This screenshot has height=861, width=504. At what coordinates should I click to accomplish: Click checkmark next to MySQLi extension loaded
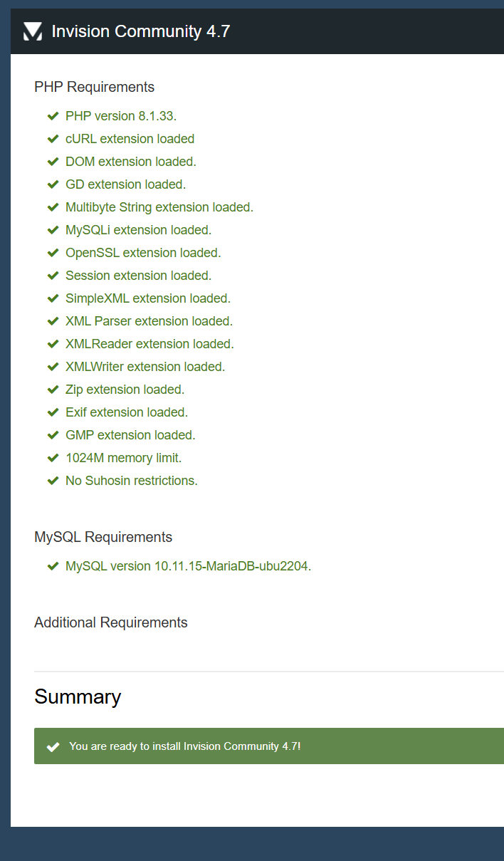pos(53,230)
